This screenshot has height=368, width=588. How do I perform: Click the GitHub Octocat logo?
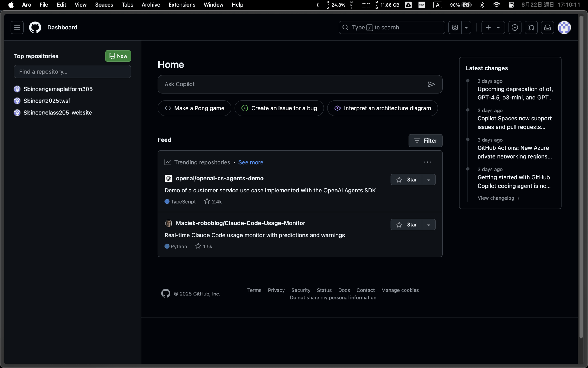[x=35, y=27]
